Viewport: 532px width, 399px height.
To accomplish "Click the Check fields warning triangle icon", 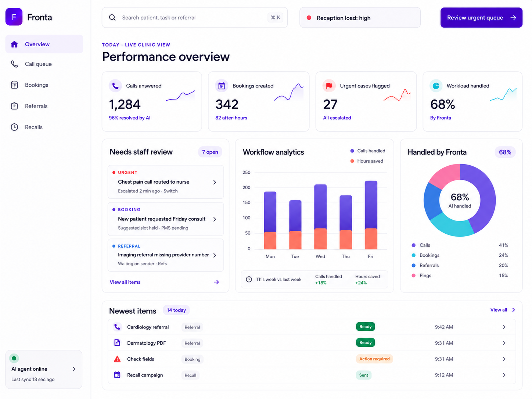I will pyautogui.click(x=117, y=359).
